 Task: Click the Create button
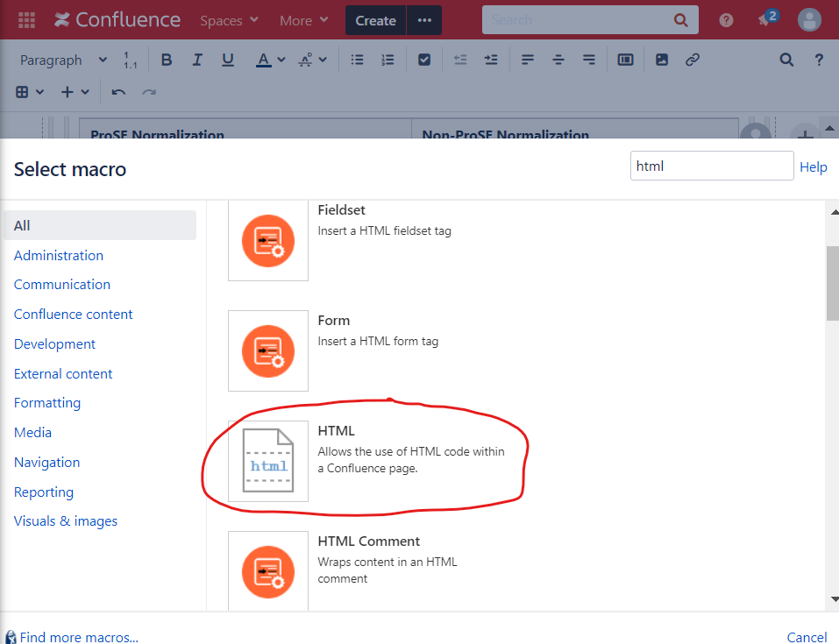[x=375, y=20]
